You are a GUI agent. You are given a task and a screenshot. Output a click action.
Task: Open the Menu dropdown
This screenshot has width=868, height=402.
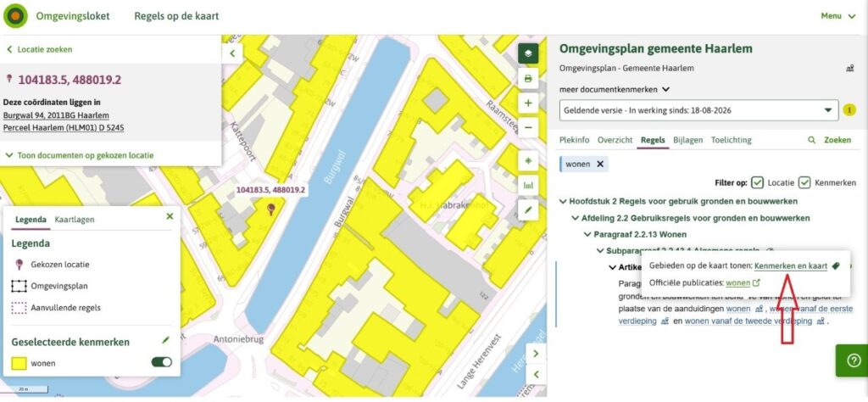(x=838, y=16)
